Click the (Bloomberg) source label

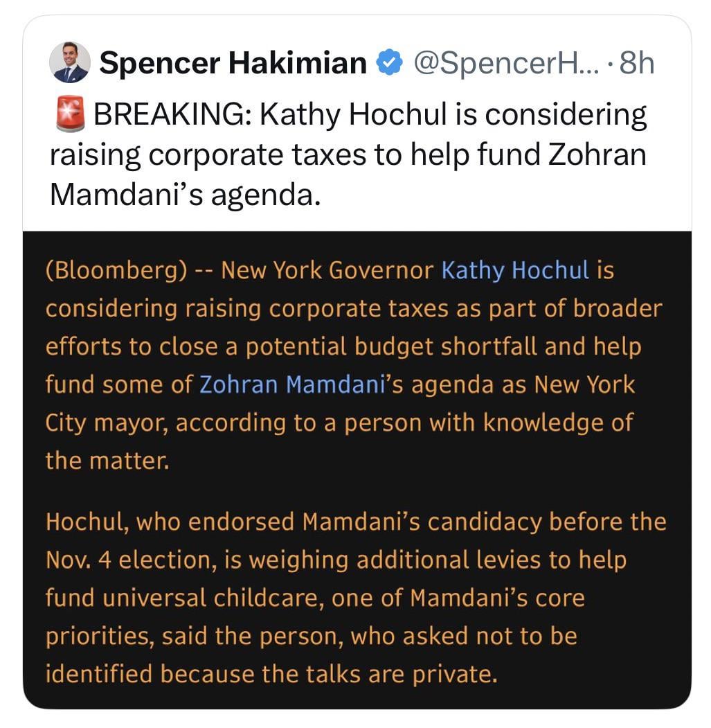pyautogui.click(x=115, y=271)
